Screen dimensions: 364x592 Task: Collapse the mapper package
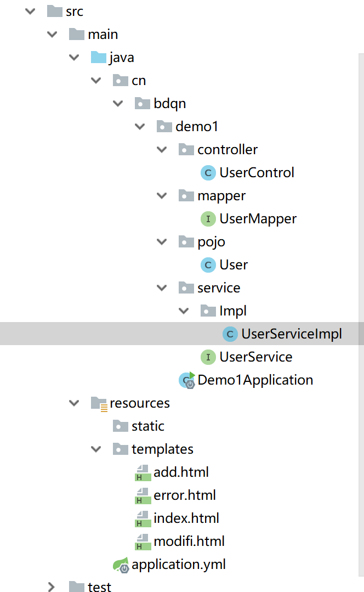pos(162,196)
